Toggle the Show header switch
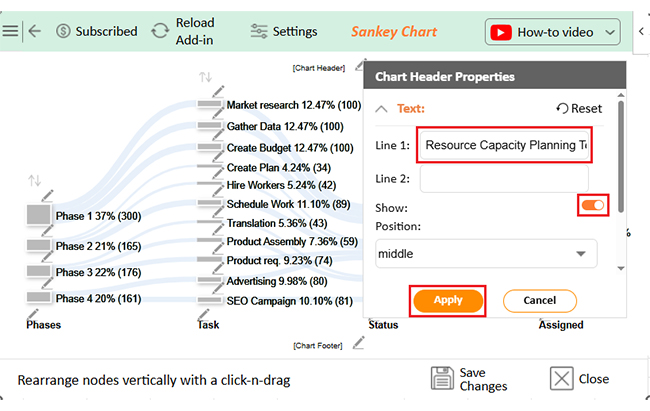650x411 pixels. [x=592, y=205]
